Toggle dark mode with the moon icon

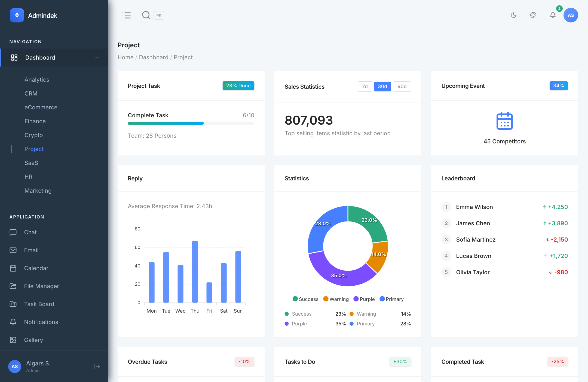coord(514,15)
